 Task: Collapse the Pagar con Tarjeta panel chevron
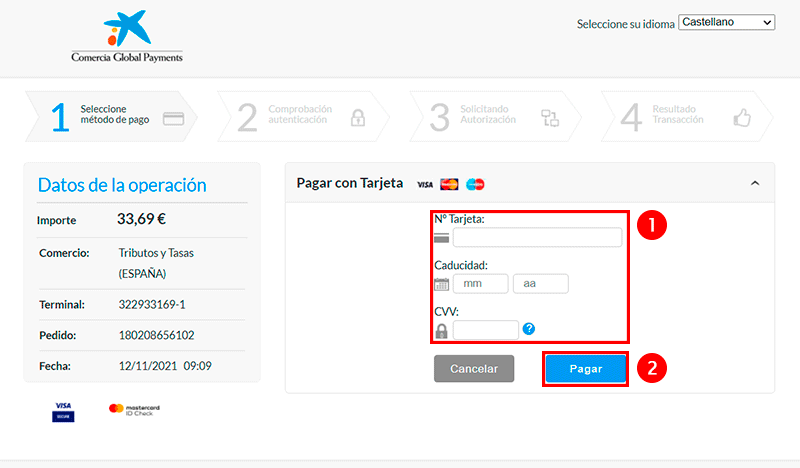click(755, 183)
